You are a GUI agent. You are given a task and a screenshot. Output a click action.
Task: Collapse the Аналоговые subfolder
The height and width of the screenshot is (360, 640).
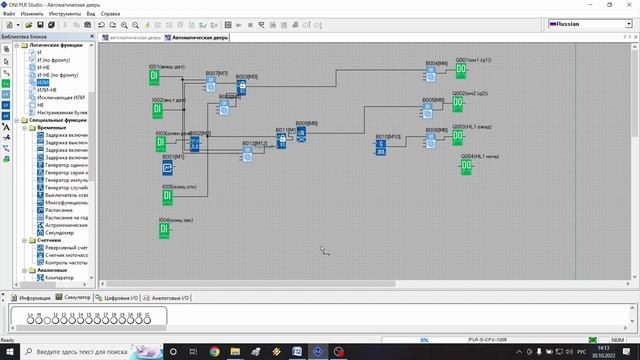(x=24, y=270)
